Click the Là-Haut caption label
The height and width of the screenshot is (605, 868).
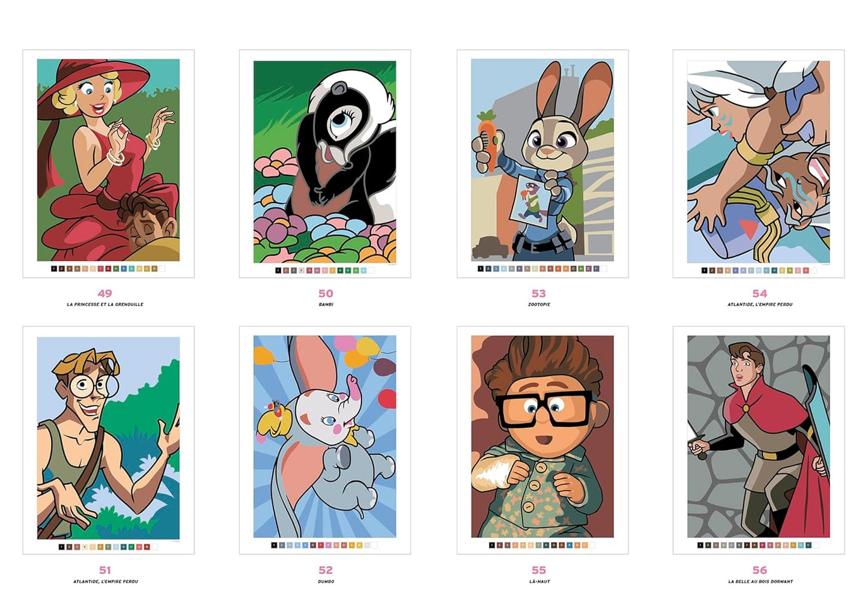[x=539, y=582]
